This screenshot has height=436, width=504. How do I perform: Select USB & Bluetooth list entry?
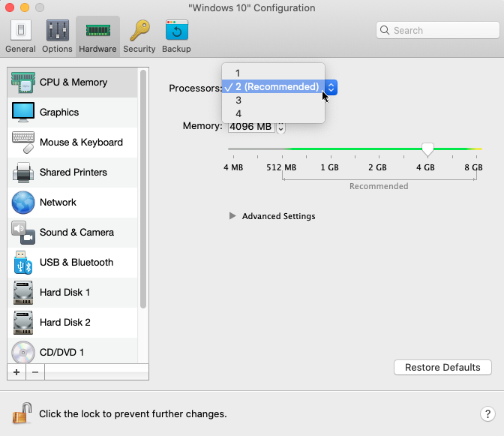(x=73, y=263)
